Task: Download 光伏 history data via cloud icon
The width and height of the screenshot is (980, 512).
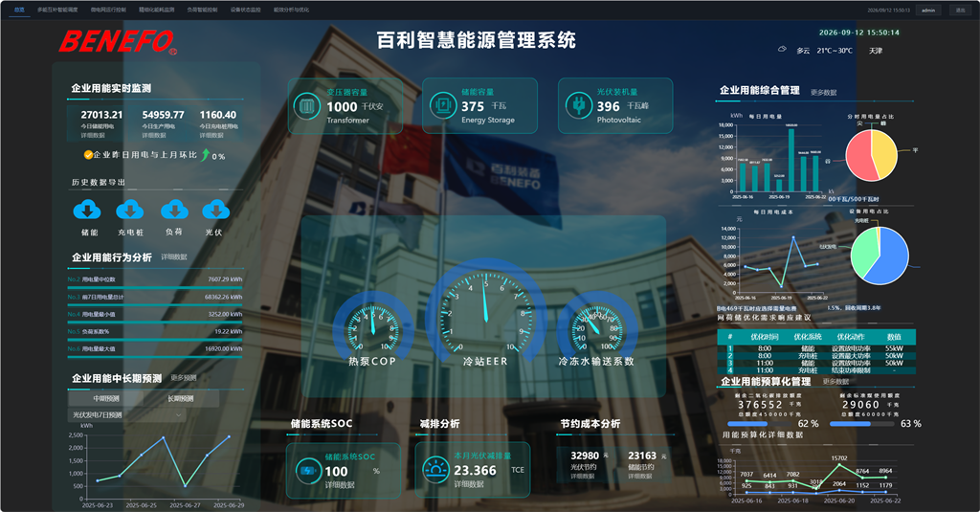Action: (x=215, y=210)
